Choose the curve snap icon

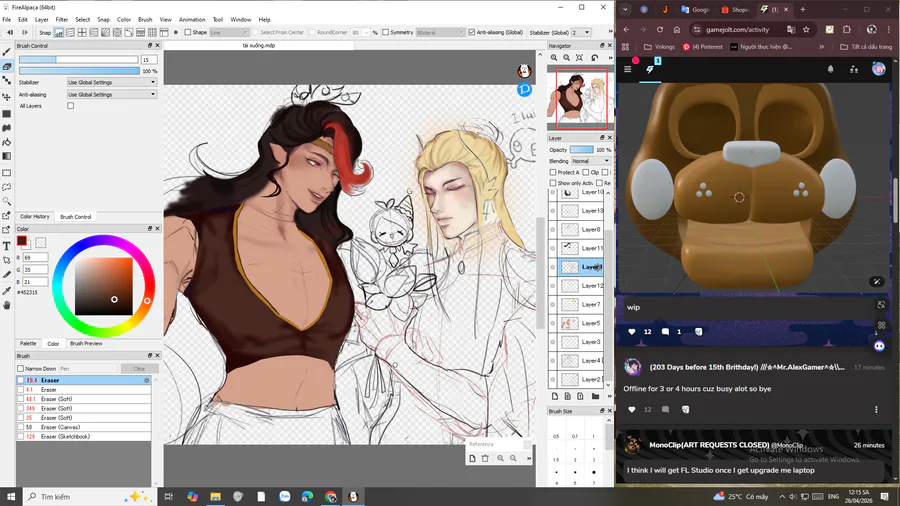(129, 33)
